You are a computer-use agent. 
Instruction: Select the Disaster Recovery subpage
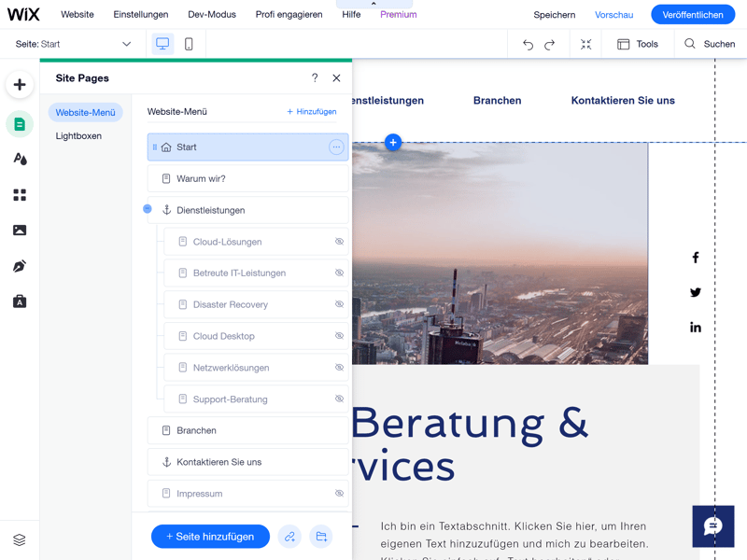256,304
